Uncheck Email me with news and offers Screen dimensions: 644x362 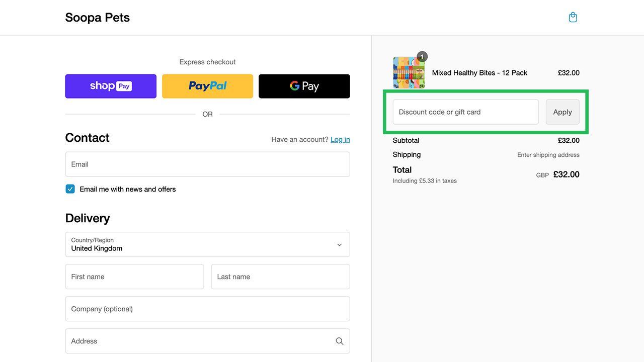tap(70, 189)
